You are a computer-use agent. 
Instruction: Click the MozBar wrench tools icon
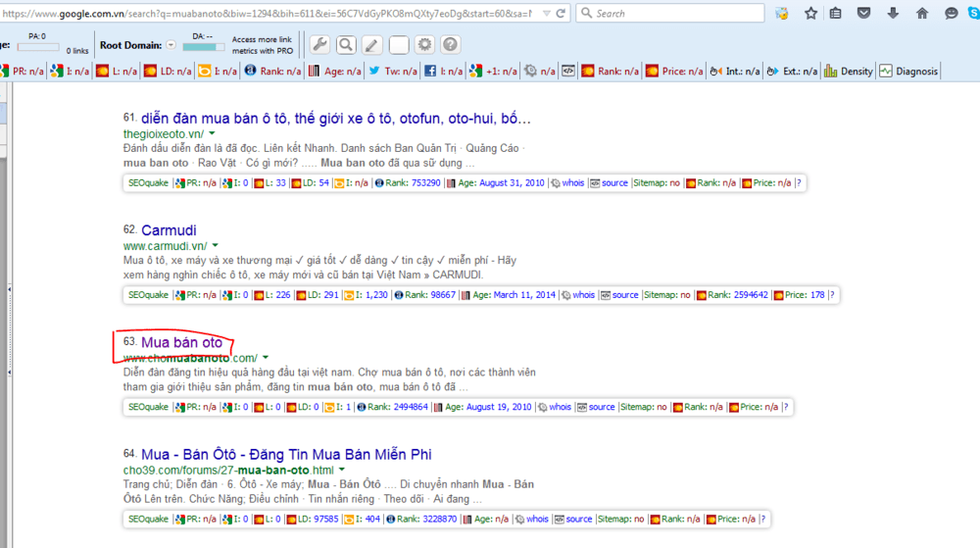pos(319,44)
